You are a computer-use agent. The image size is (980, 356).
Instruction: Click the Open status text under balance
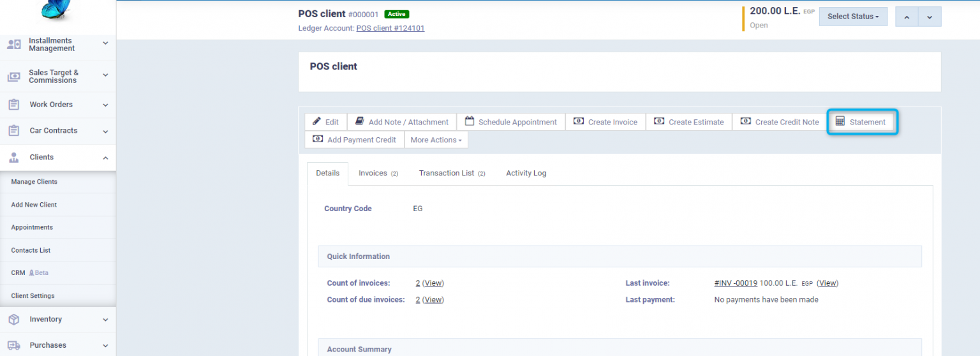pyautogui.click(x=759, y=26)
